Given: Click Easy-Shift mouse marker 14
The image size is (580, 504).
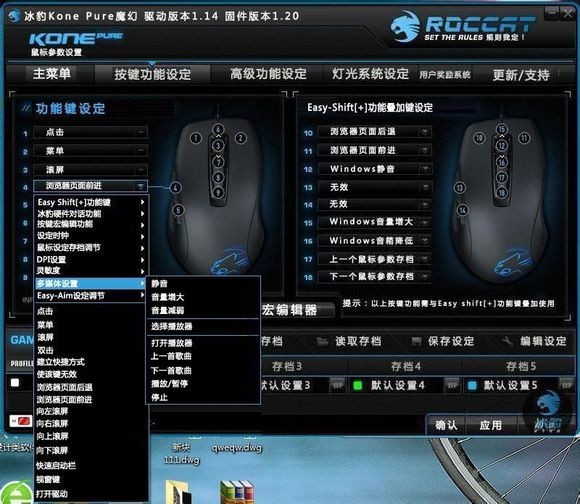Looking at the screenshot, I should (462, 210).
